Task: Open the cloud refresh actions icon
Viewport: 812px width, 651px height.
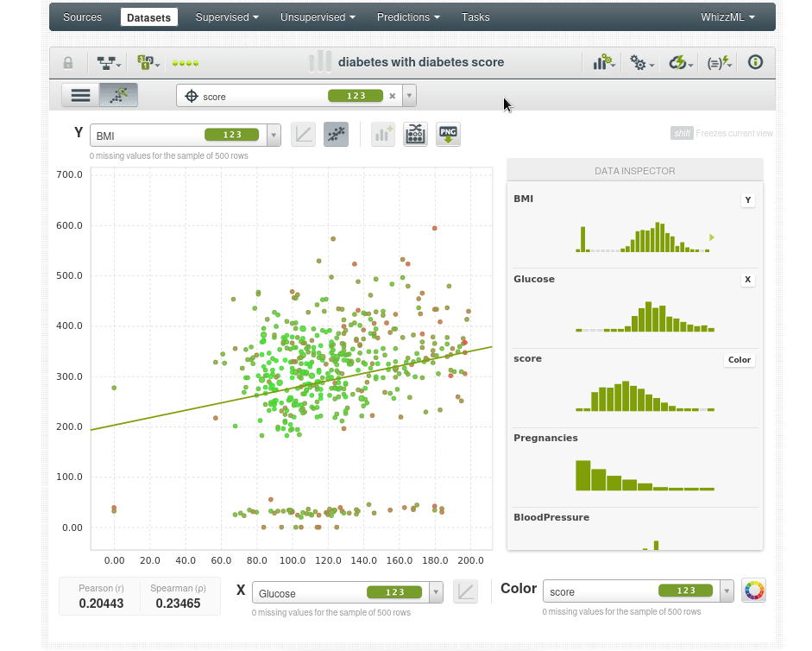Action: (680, 63)
